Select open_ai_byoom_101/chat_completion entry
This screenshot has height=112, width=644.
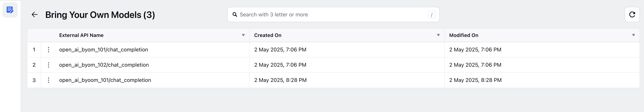tap(105, 80)
